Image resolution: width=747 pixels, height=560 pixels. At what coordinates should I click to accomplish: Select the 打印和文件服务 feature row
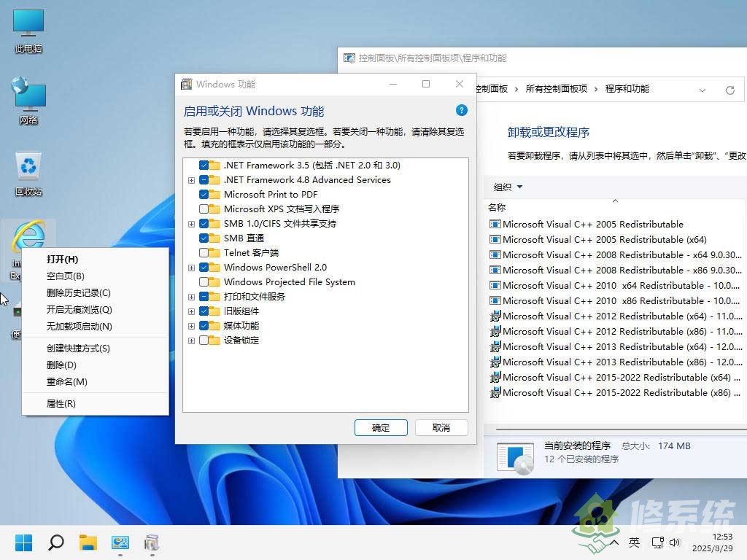click(x=255, y=297)
